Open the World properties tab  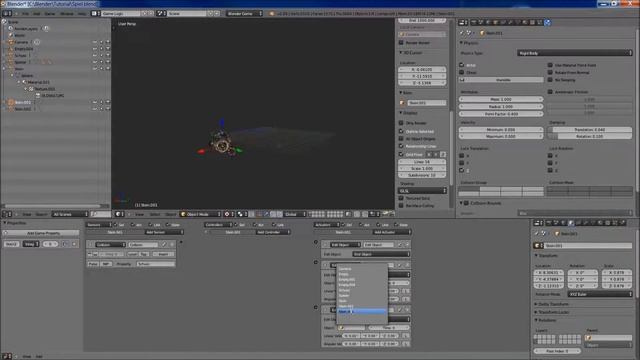point(489,22)
